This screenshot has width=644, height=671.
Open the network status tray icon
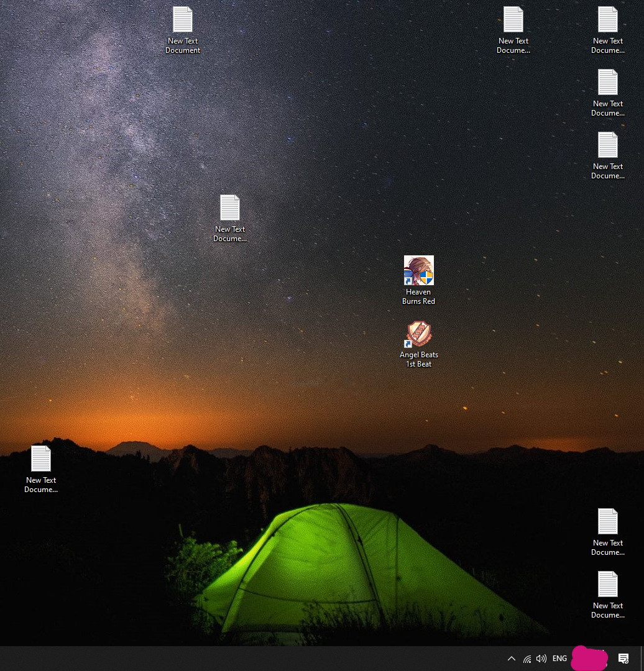[527, 659]
